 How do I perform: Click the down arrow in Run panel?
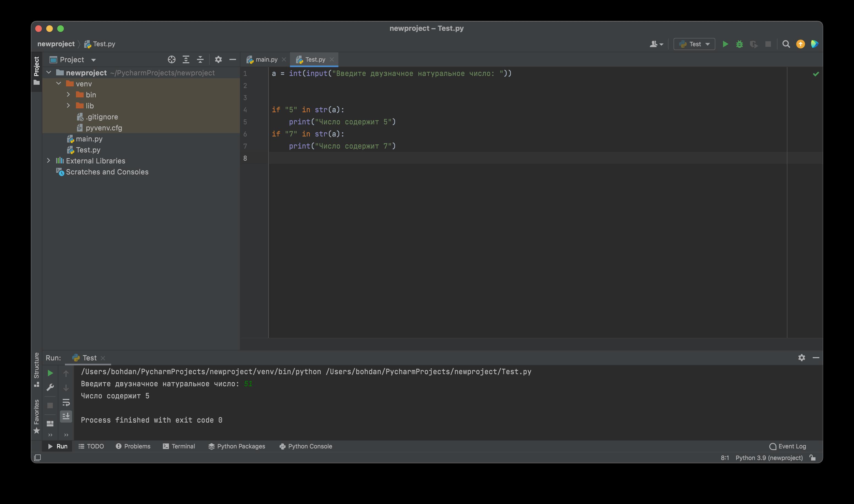(x=66, y=388)
